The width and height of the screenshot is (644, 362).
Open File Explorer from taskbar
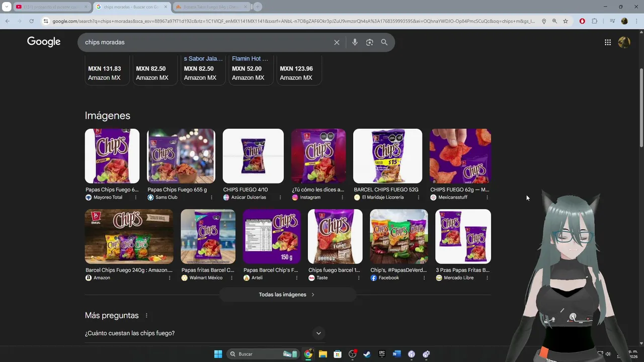click(x=323, y=354)
